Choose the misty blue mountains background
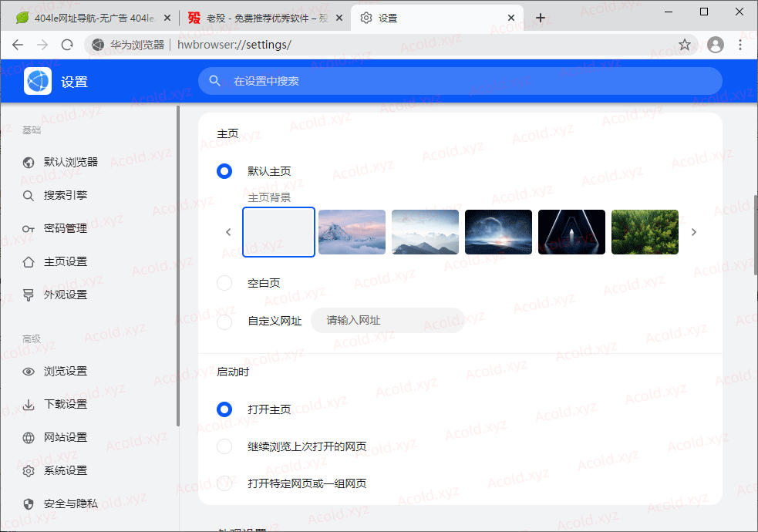This screenshot has height=532, width=758. (425, 232)
